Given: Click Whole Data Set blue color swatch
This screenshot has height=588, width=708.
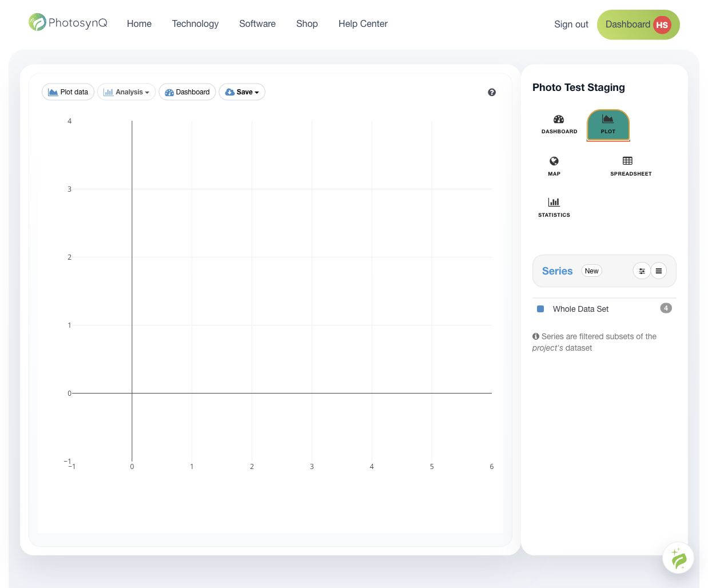Looking at the screenshot, I should [540, 309].
